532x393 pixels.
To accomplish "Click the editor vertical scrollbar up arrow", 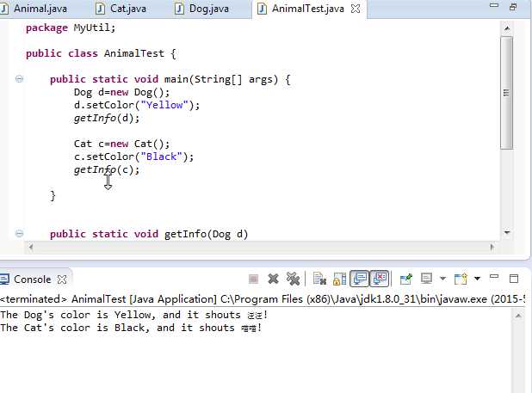I will click(x=507, y=28).
